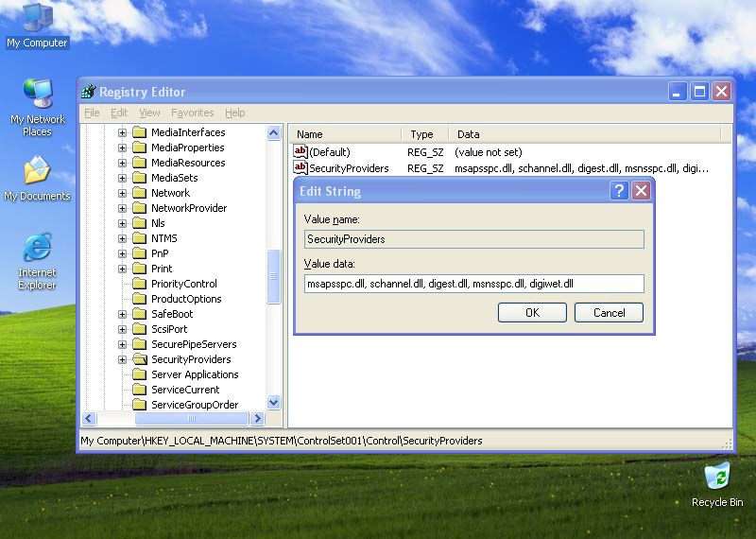
Task: Cancel the Edit String dialog
Action: pos(609,313)
